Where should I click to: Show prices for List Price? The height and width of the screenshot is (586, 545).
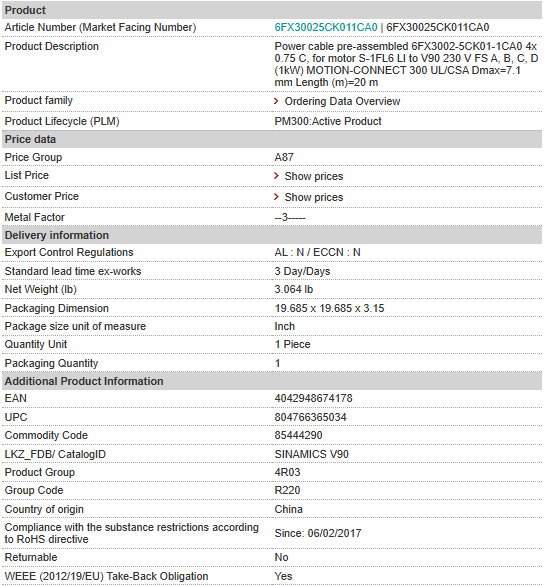tap(314, 176)
